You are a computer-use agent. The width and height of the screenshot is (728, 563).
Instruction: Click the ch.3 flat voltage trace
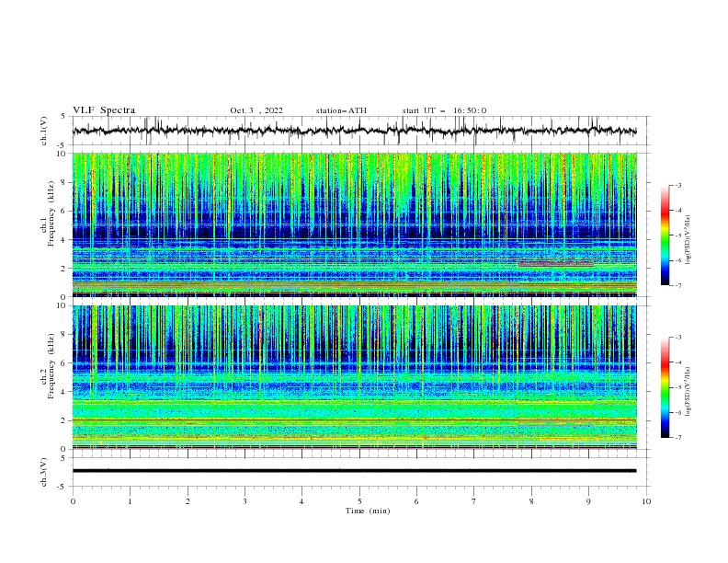354,471
